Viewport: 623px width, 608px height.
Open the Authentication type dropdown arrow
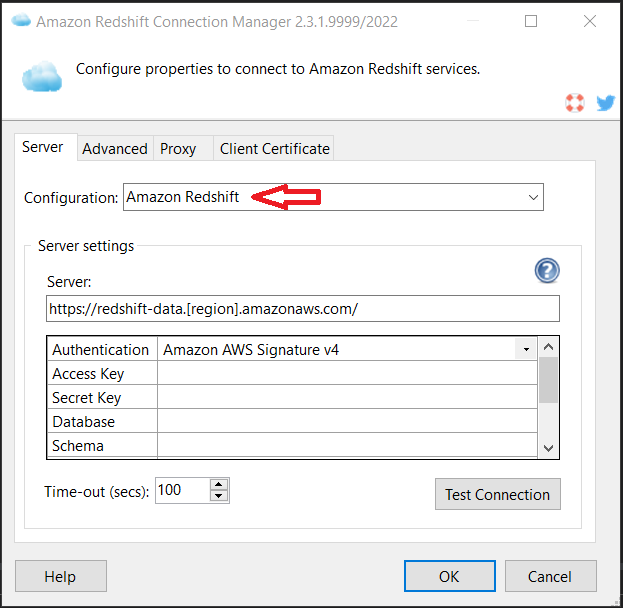click(x=526, y=349)
